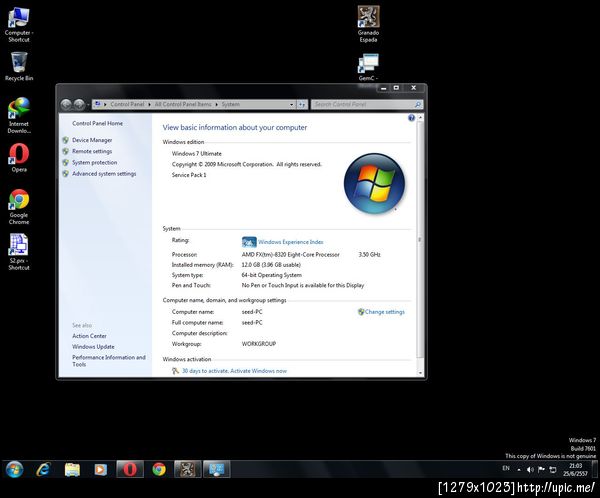This screenshot has width=600, height=498.
Task: Click the vertical scrollbar thumb
Action: pos(420,240)
